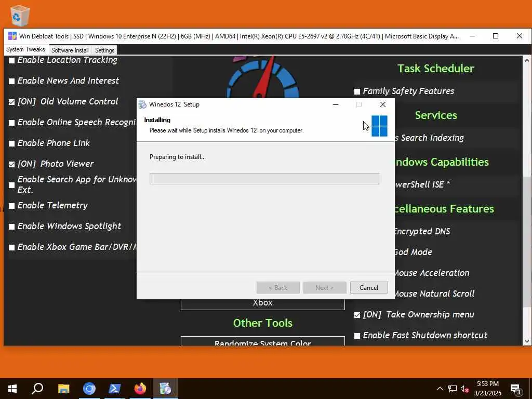Toggle Enable News And Interest checkbox
Screen dimensions: 532x399
click(11, 81)
